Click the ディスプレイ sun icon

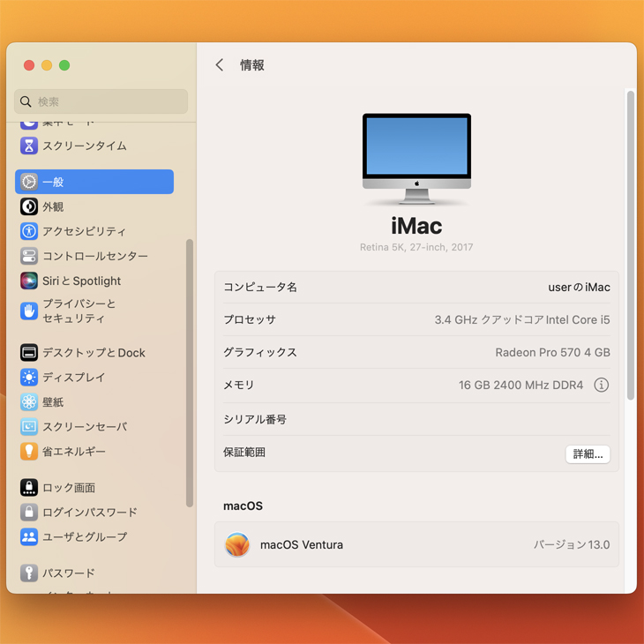point(29,377)
